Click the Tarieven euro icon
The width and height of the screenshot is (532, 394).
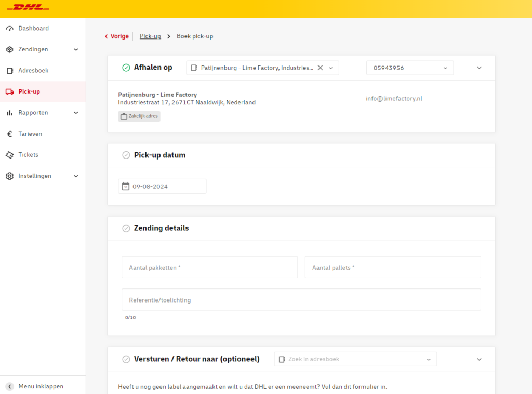(x=9, y=134)
